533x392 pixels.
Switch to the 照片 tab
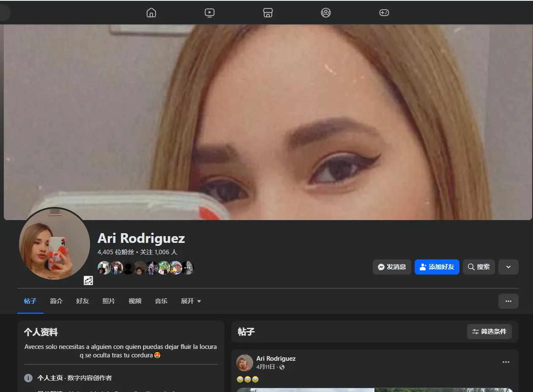pos(109,301)
